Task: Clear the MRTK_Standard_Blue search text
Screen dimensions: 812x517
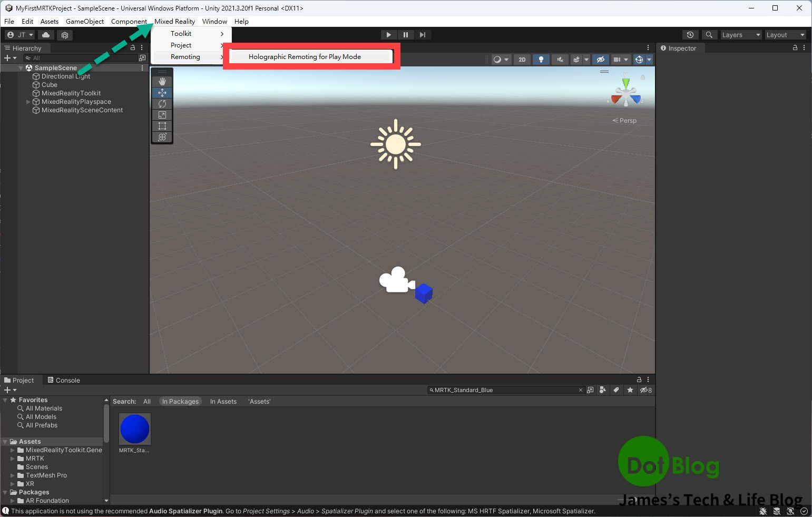Action: pyautogui.click(x=581, y=390)
